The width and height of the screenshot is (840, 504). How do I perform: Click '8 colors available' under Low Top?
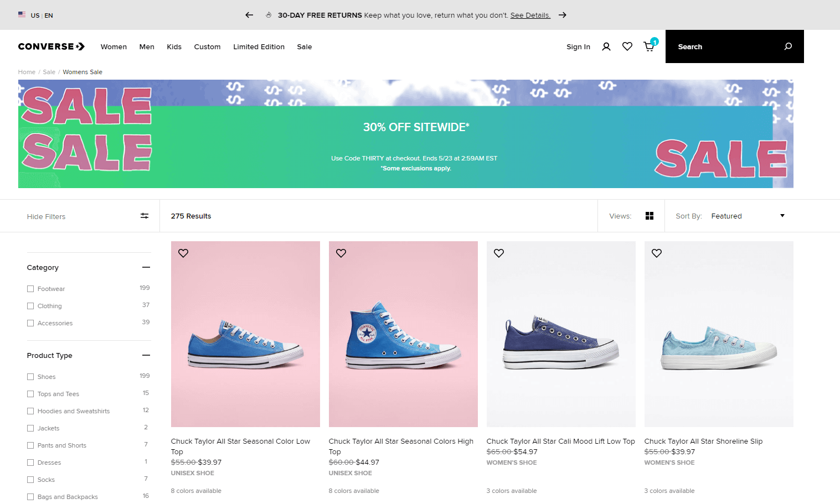(x=196, y=491)
